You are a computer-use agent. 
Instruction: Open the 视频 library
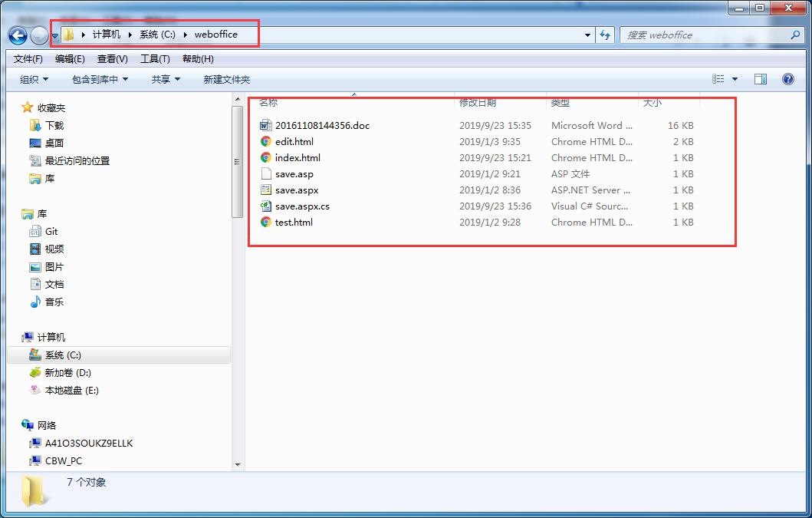tap(54, 249)
